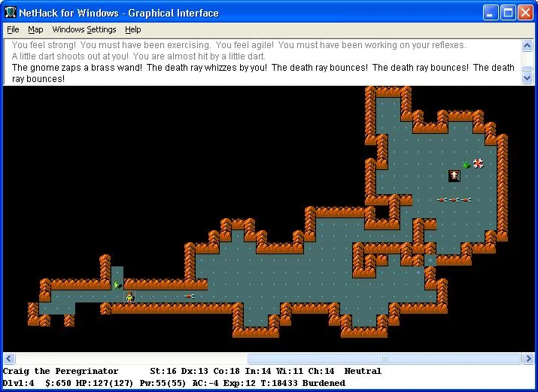Click the green lizard-like creature near the staircase
538x392 pixels.
[x=467, y=166]
